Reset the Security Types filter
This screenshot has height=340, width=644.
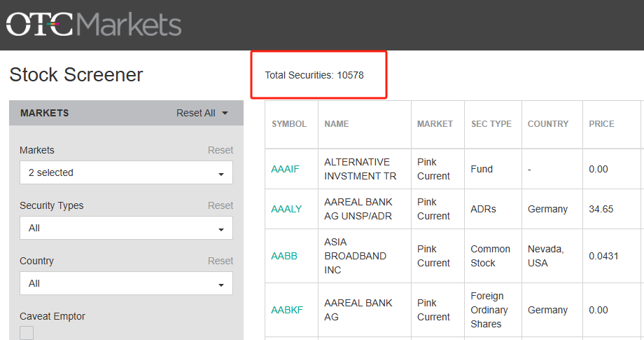(220, 205)
